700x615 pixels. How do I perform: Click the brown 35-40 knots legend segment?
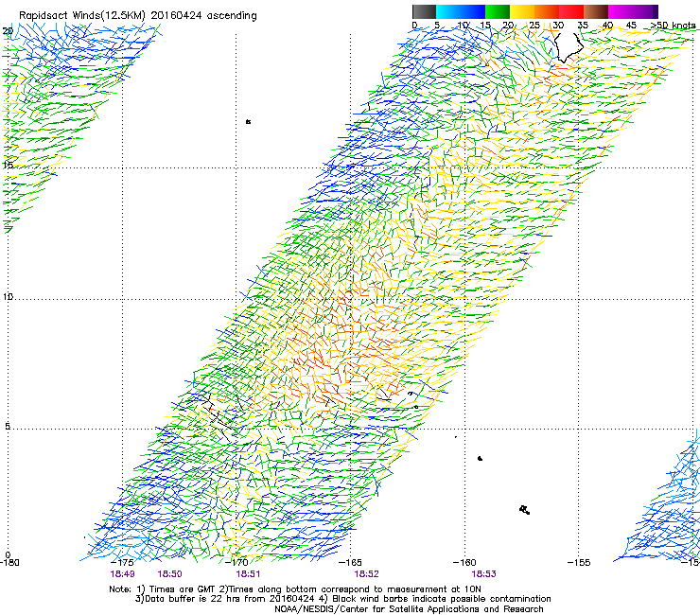click(x=596, y=11)
